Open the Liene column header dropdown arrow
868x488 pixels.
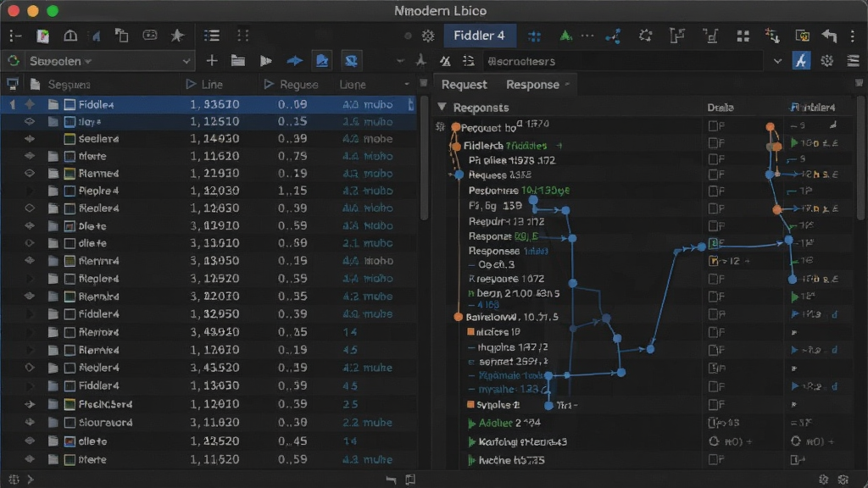point(407,84)
